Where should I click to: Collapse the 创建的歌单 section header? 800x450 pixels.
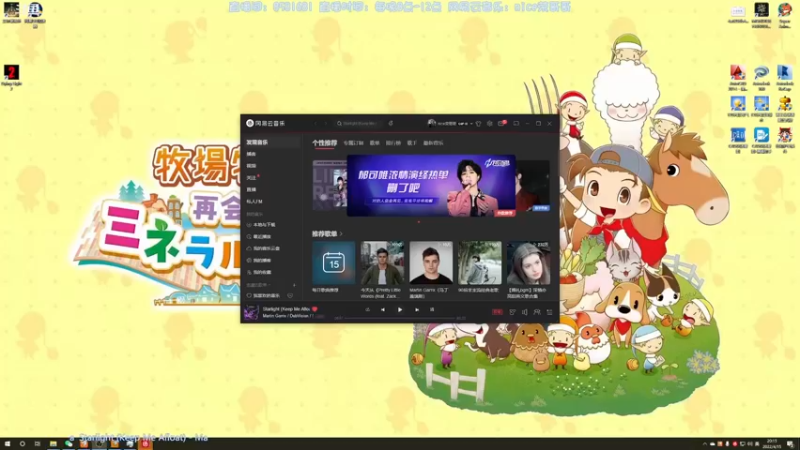pyautogui.click(x=258, y=285)
